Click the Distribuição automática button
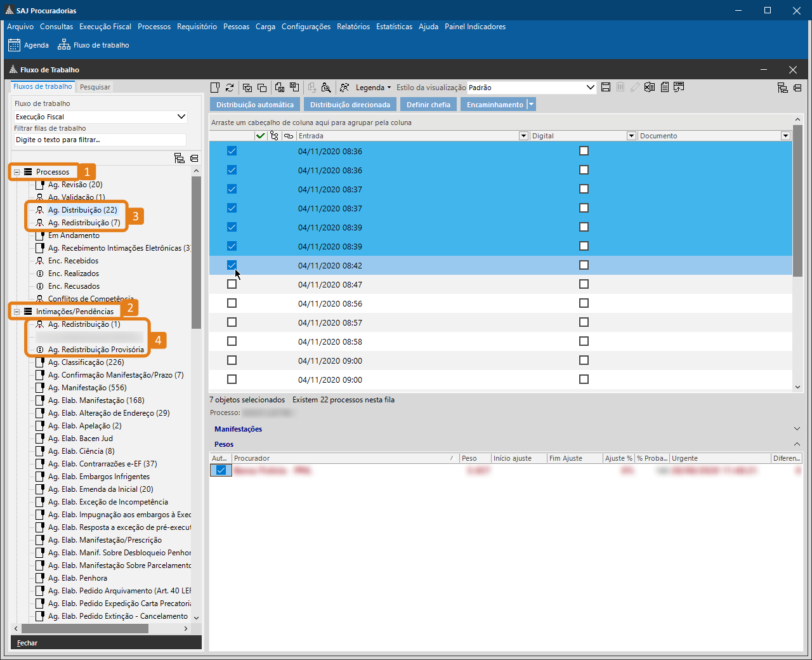Image resolution: width=812 pixels, height=660 pixels. pyautogui.click(x=255, y=105)
